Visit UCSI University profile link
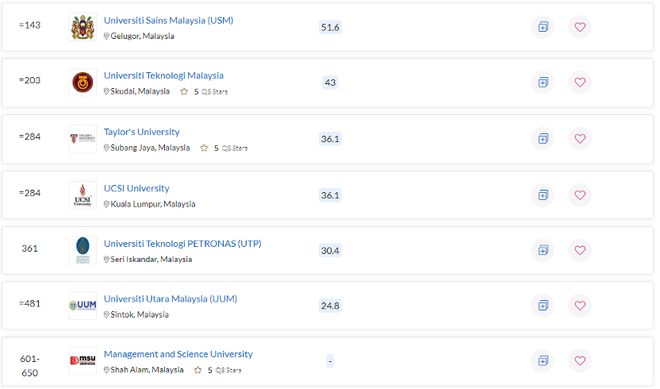Screen dimensions: 660x389 [136, 188]
